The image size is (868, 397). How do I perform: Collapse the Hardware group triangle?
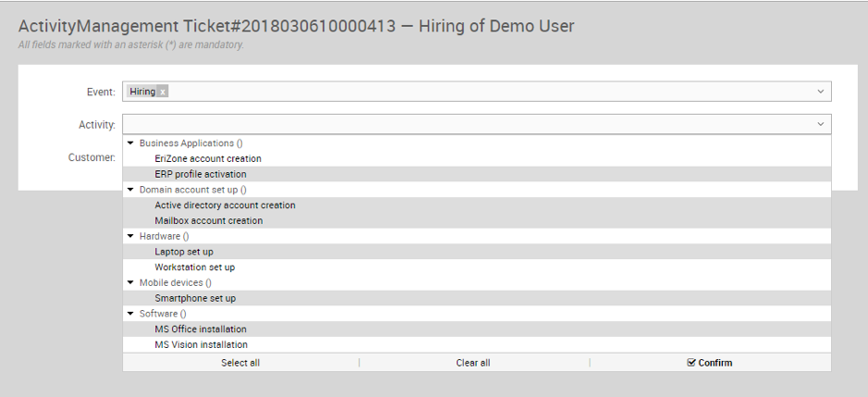click(130, 236)
